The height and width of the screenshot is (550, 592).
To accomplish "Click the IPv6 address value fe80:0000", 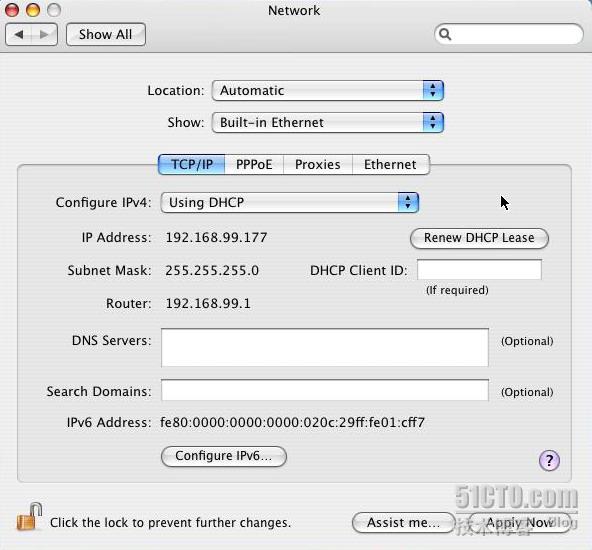I will [293, 422].
